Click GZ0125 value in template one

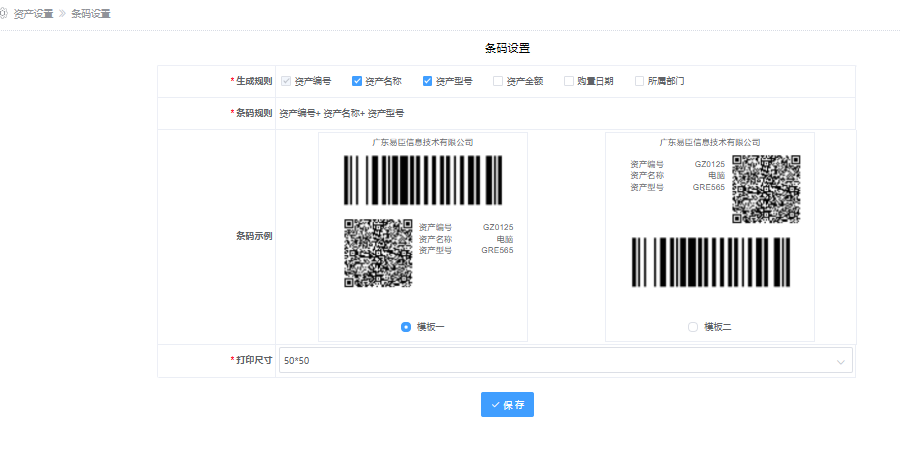[x=498, y=227]
